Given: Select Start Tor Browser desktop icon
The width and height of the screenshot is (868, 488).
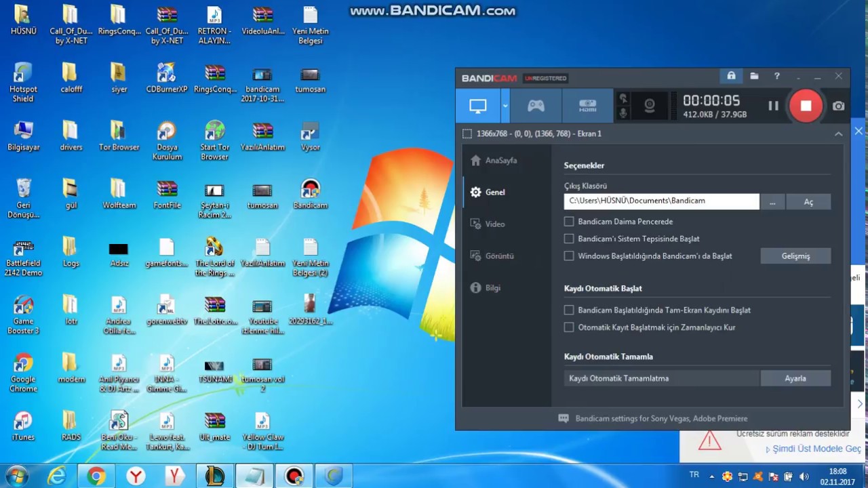Looking at the screenshot, I should point(214,140).
